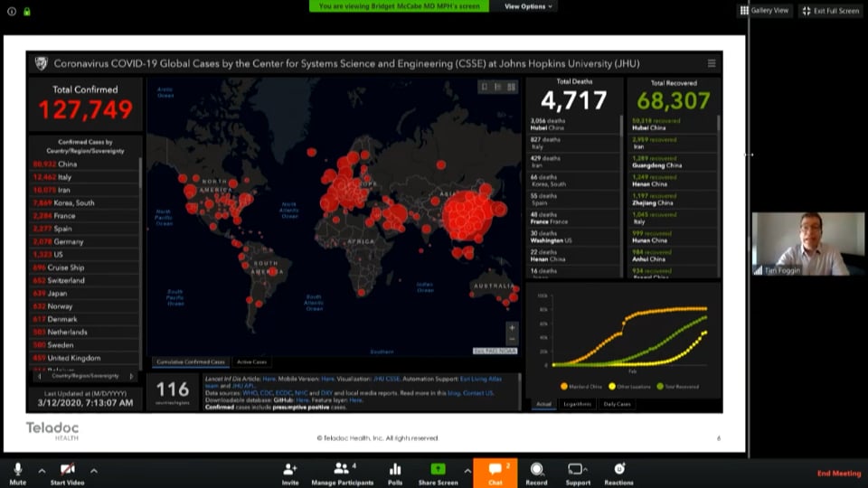
Task: Click the Johns Hopkins shield logo
Action: tap(41, 63)
